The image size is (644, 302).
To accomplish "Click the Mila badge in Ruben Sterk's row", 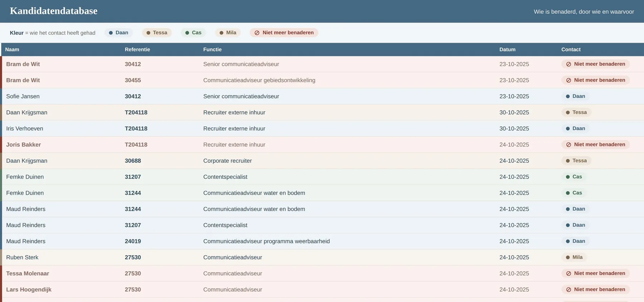I will 574,257.
